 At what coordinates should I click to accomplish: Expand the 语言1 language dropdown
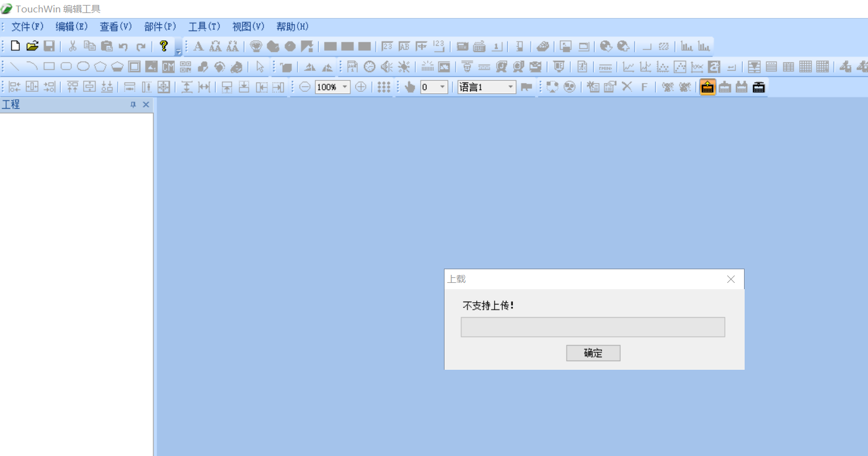[511, 87]
